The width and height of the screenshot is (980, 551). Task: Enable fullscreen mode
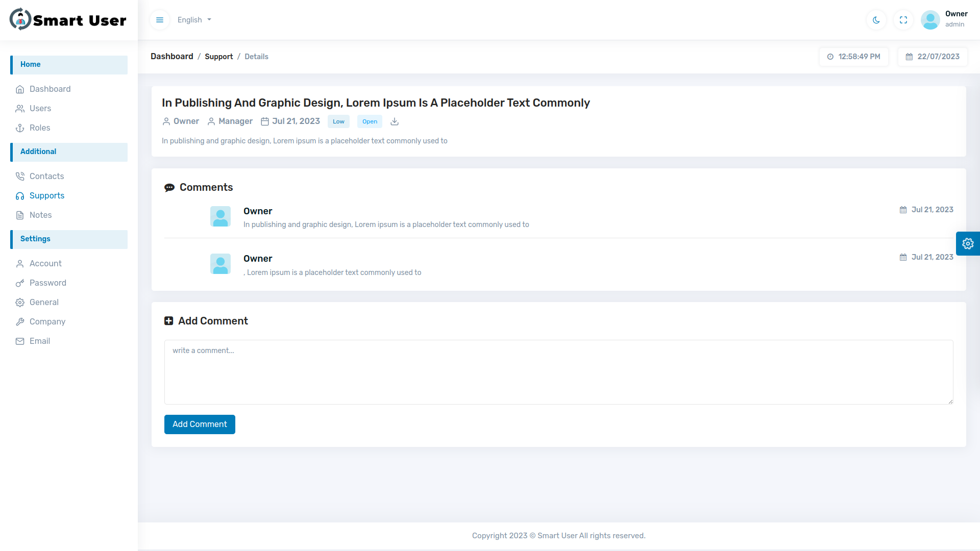point(903,20)
